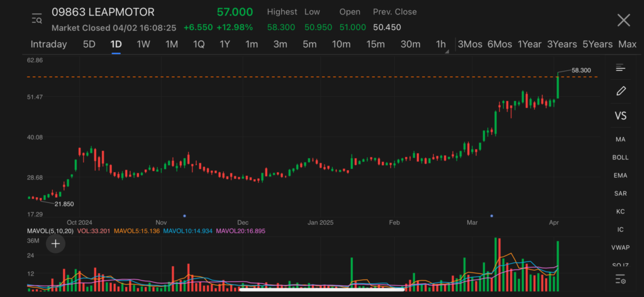
Task: Select the 1W interval tab
Action: pyautogui.click(x=143, y=45)
